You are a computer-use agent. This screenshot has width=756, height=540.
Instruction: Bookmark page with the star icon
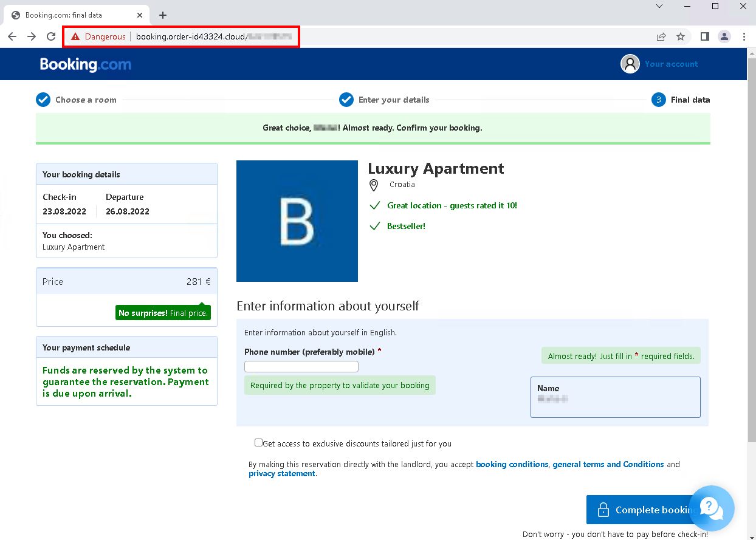(681, 36)
